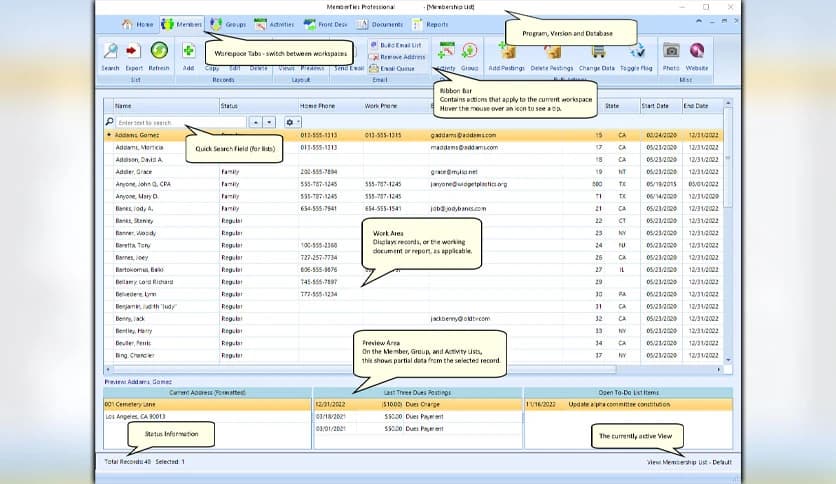Toggle Flag for the selected member
836x484 pixels.
point(636,51)
